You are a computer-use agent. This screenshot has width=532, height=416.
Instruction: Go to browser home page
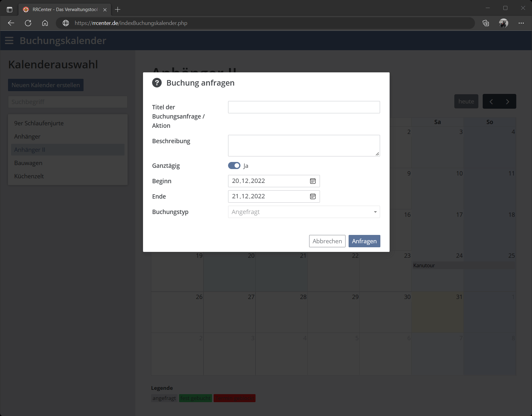point(45,23)
